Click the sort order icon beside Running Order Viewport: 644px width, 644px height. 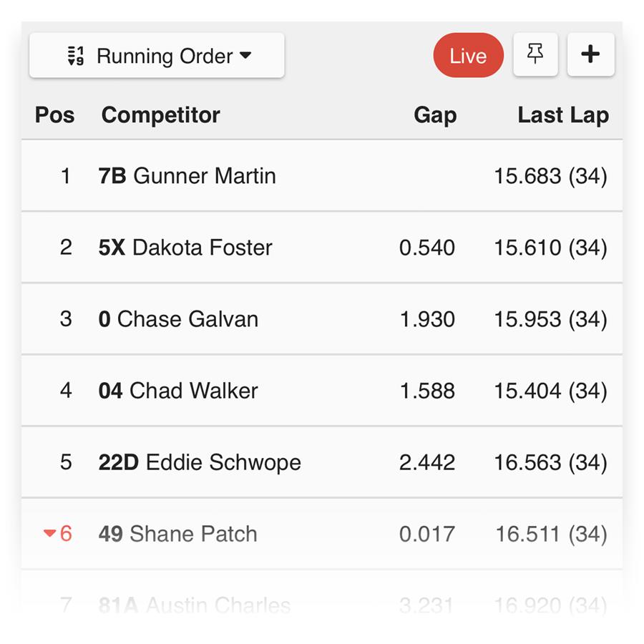[76, 56]
